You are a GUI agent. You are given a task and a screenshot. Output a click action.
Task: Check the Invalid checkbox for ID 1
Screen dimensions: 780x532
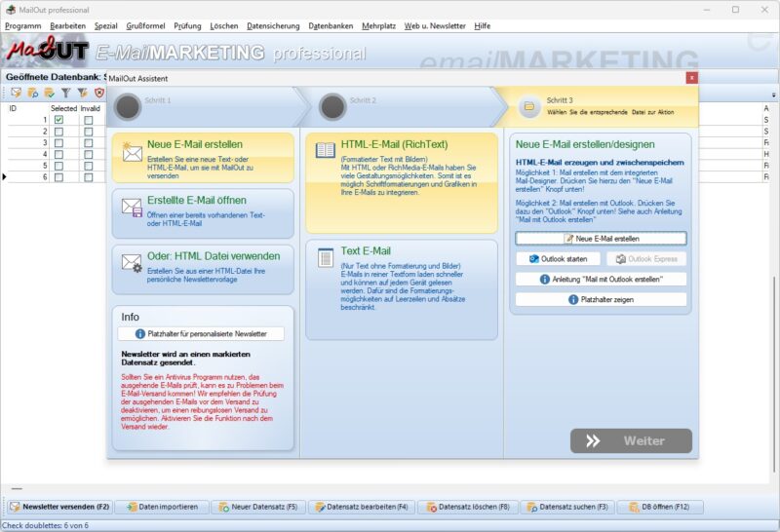point(89,120)
